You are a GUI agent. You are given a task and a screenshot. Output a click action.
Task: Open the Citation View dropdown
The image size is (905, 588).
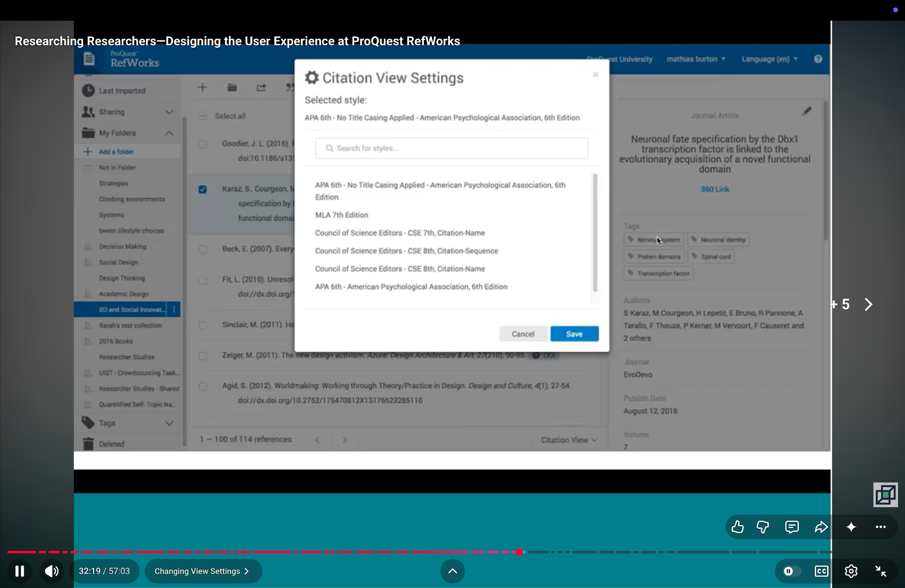click(569, 440)
